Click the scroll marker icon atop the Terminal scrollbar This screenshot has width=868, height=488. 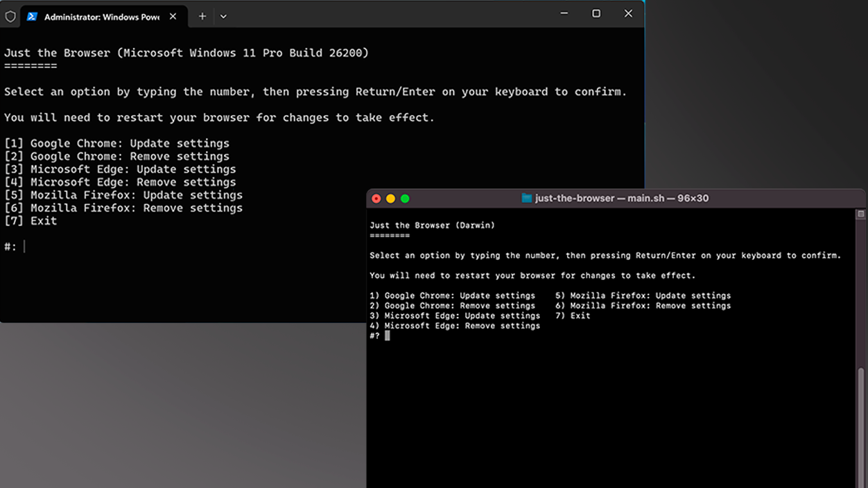click(861, 215)
